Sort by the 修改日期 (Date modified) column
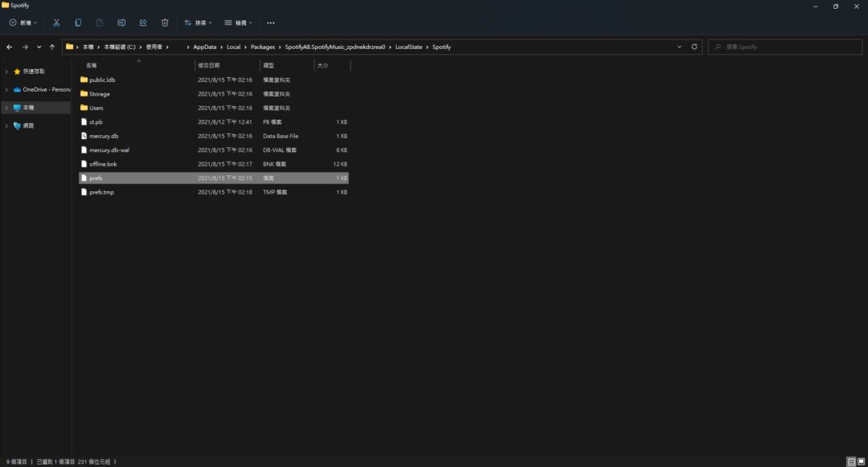 tap(209, 65)
